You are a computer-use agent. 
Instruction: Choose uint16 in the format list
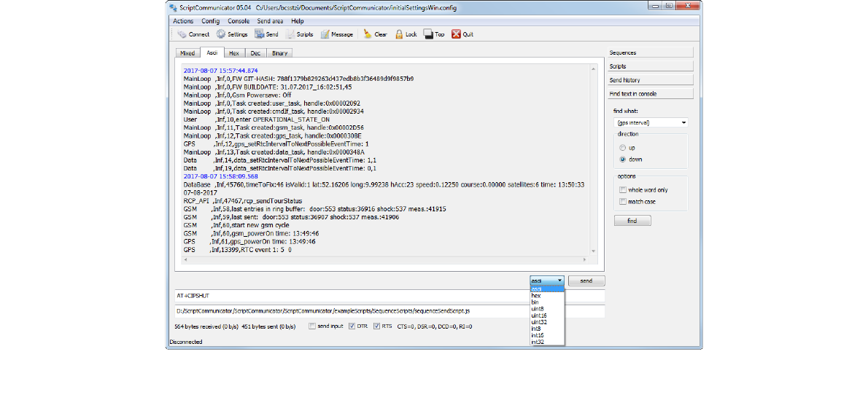(x=547, y=315)
